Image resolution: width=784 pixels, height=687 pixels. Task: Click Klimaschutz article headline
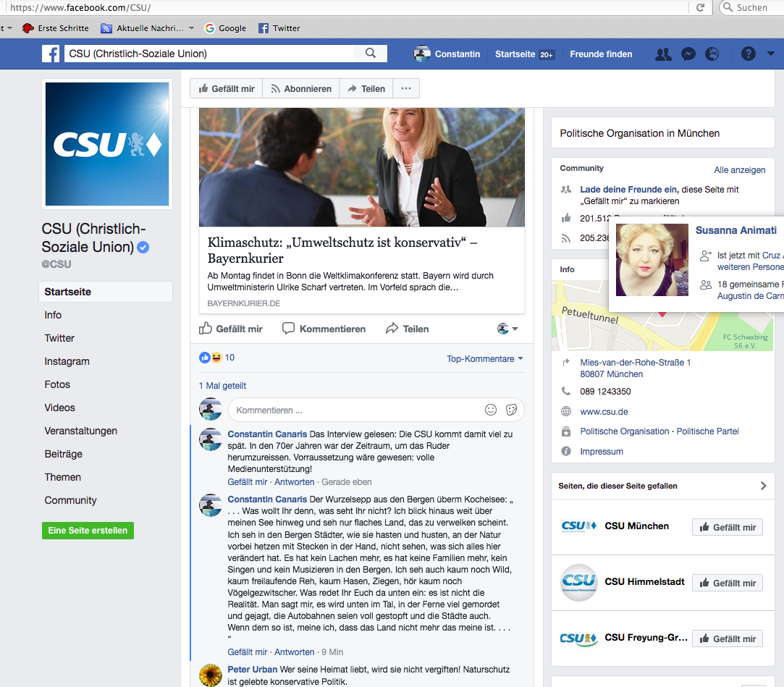click(x=342, y=250)
